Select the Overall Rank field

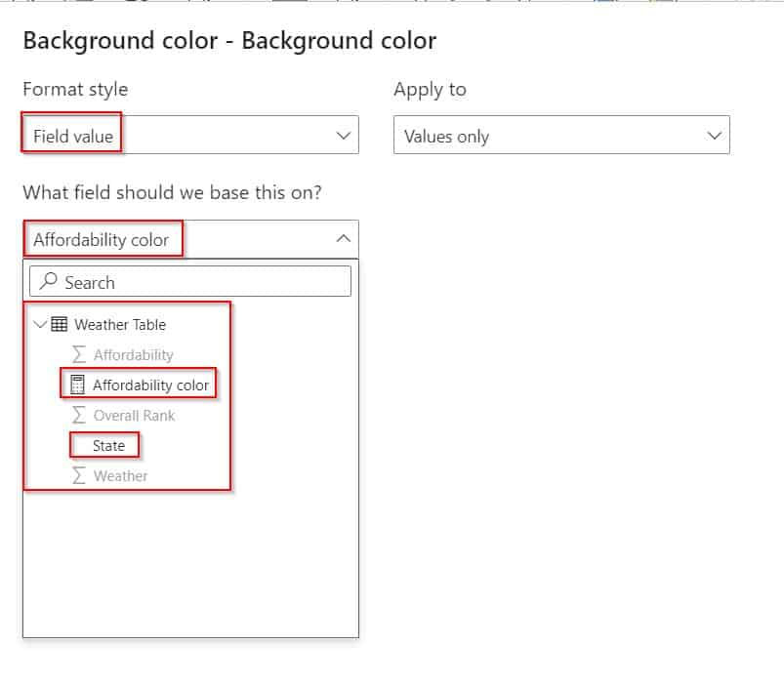[134, 415]
